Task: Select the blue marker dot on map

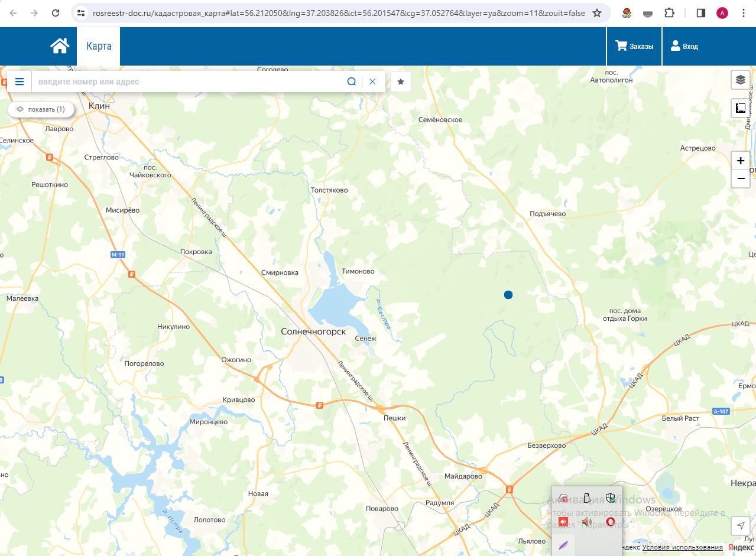Action: point(508,294)
